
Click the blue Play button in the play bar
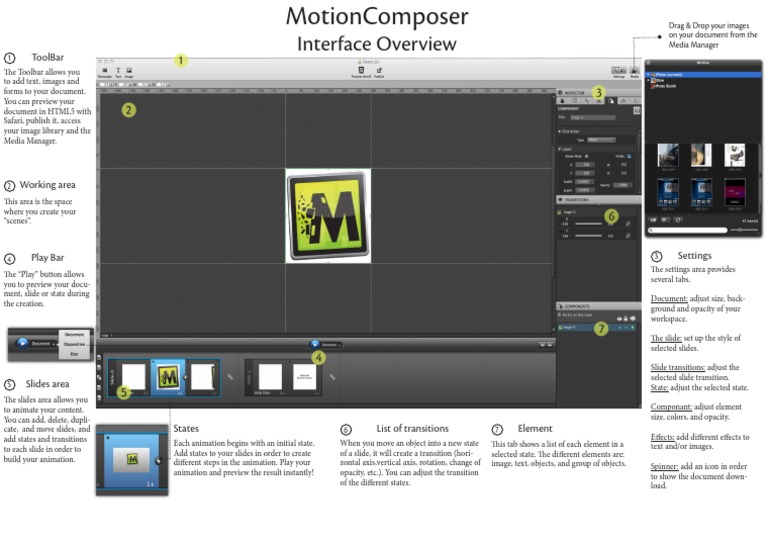tap(315, 345)
